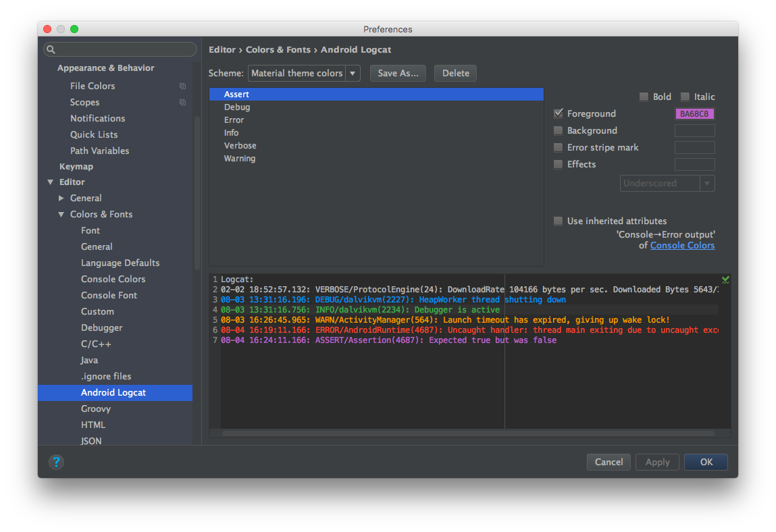Viewport: 776px width, 532px height.
Task: Click the green checkmark icon above the preview
Action: click(725, 279)
